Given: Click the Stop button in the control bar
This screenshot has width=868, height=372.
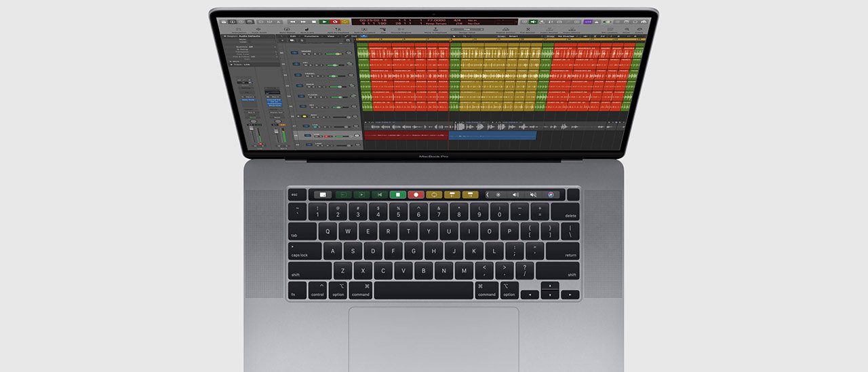Looking at the screenshot, I should [314, 22].
